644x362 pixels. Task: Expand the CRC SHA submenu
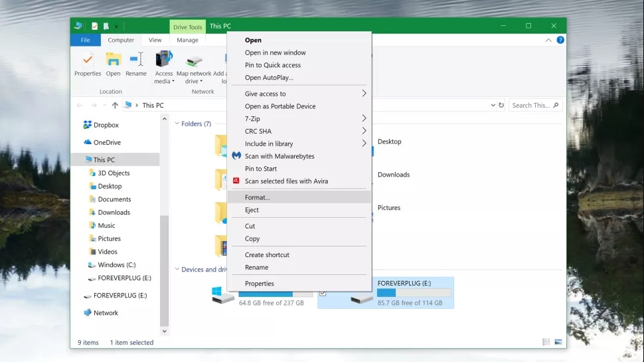(x=364, y=131)
